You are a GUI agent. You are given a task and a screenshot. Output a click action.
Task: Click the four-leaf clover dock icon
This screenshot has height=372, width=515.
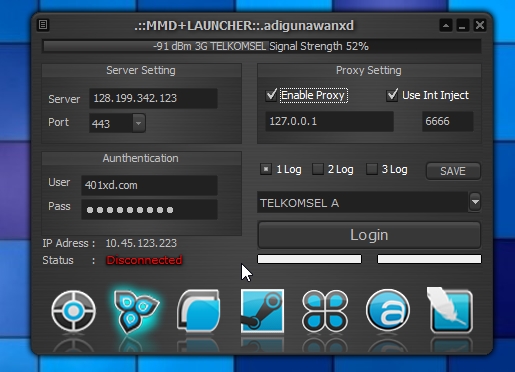325,311
